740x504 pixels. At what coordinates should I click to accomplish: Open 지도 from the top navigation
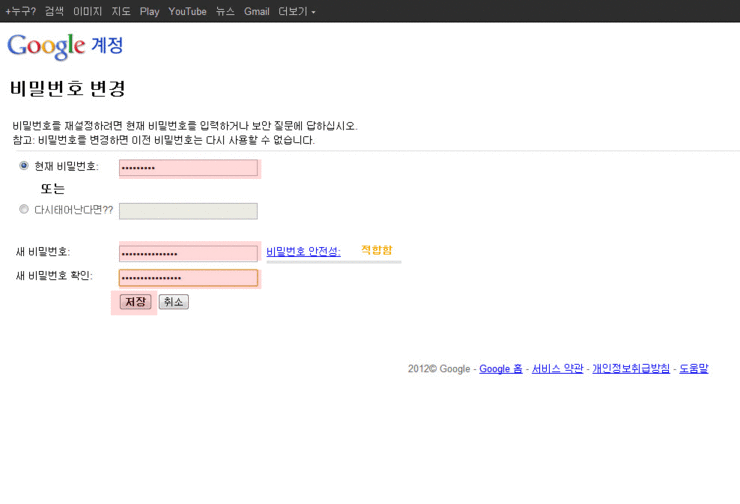coord(121,11)
